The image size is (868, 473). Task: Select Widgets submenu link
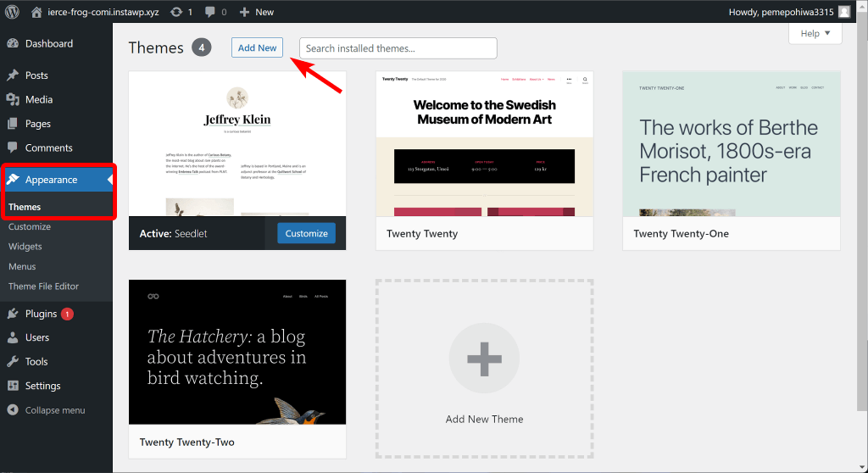25,247
